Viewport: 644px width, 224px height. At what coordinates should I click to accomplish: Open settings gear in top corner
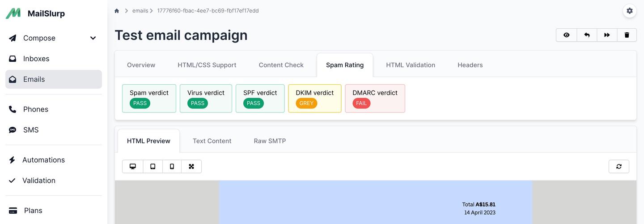point(630,11)
